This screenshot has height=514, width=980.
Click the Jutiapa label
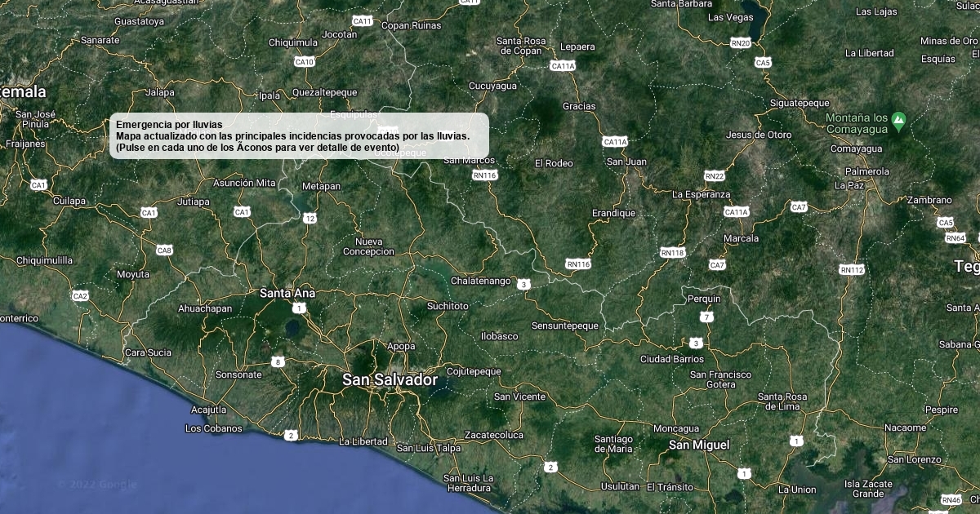point(194,201)
